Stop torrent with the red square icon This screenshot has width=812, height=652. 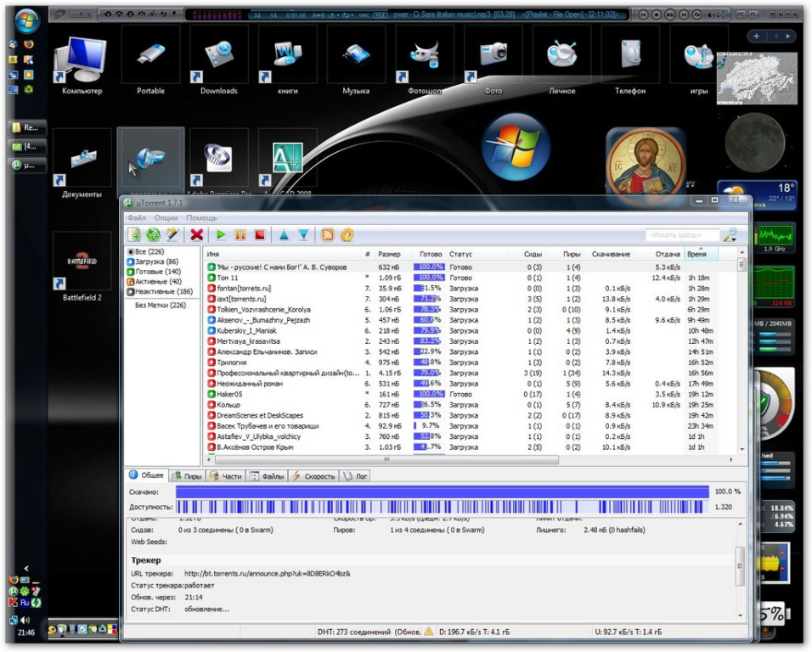[260, 234]
